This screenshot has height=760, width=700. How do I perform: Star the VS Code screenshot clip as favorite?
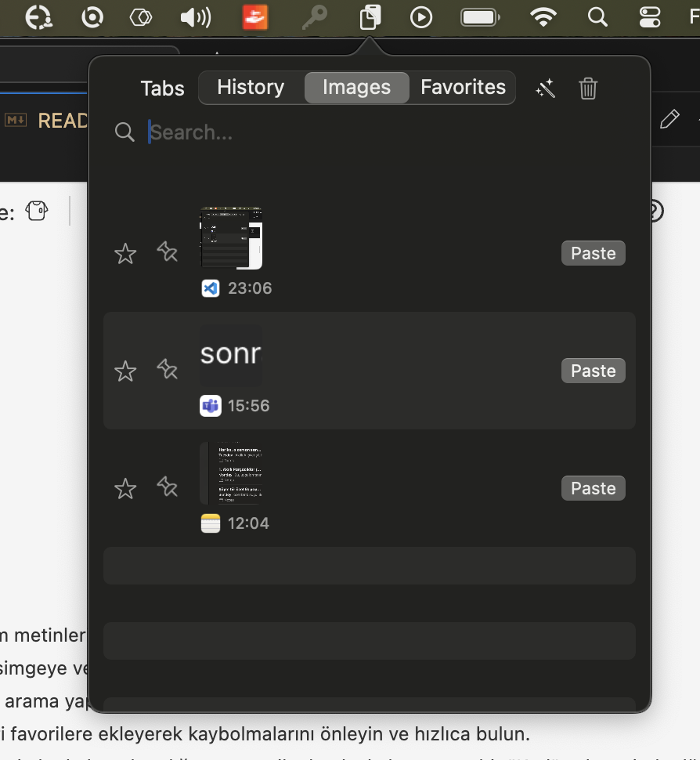[124, 253]
